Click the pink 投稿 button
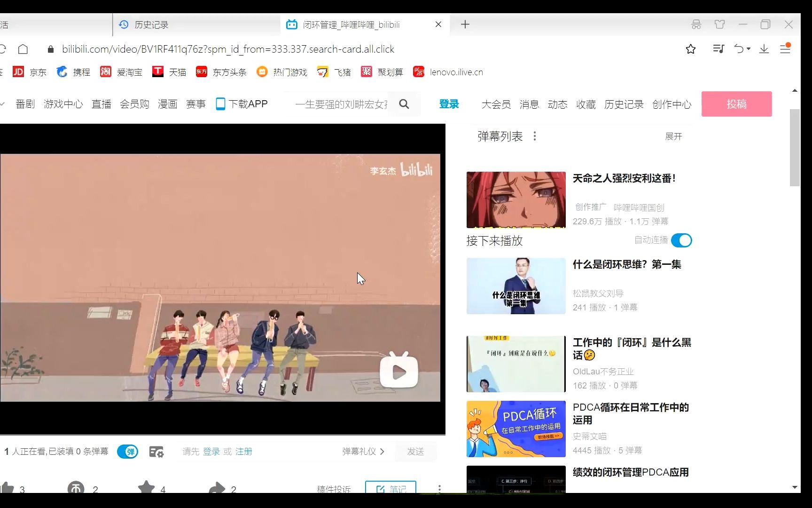The image size is (812, 508). click(736, 104)
